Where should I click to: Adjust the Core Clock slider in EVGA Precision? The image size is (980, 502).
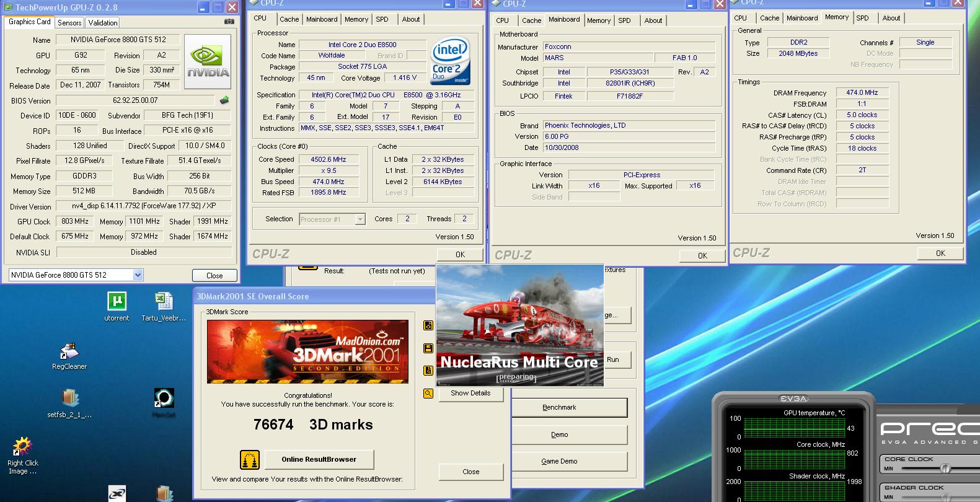coord(946,469)
